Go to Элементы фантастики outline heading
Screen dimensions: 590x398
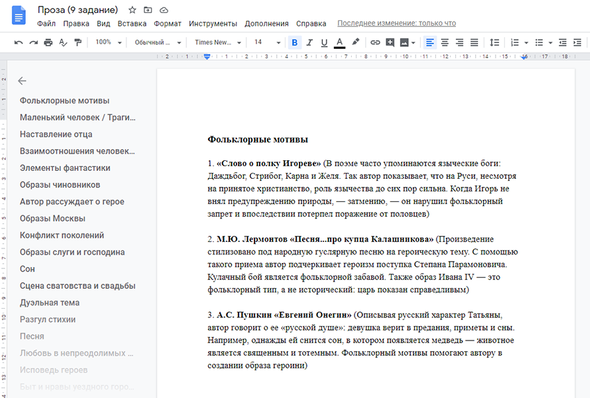click(65, 168)
